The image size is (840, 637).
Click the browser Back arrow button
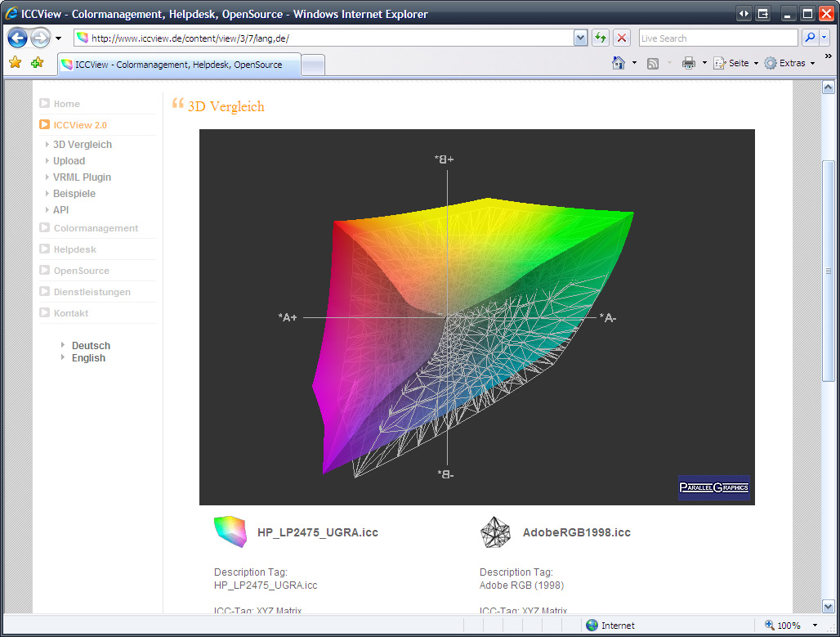[x=18, y=38]
